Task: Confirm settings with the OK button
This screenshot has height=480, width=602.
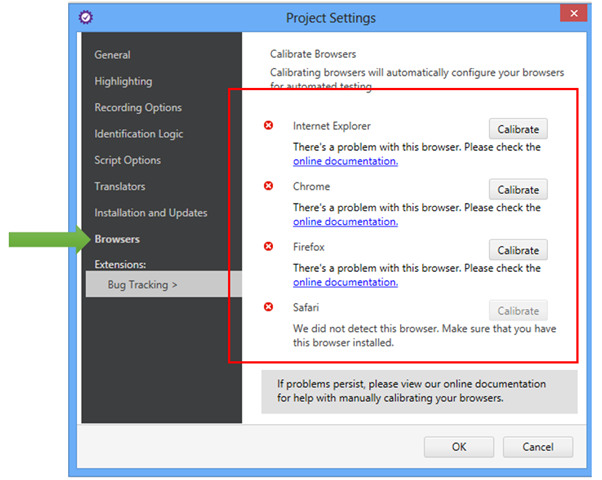Action: tap(458, 446)
